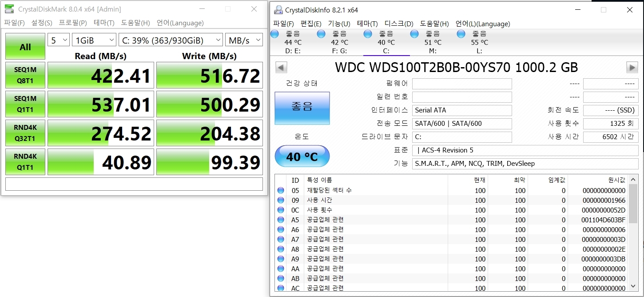644x297 pixels.
Task: Click scrollbar down arrow in SMART list
Action: [x=633, y=287]
